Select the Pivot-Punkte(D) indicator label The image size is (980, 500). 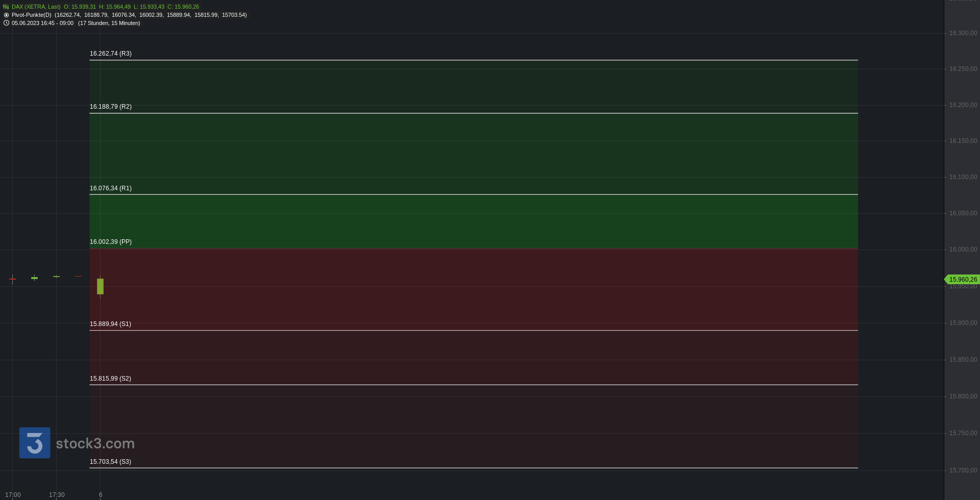pyautogui.click(x=32, y=15)
